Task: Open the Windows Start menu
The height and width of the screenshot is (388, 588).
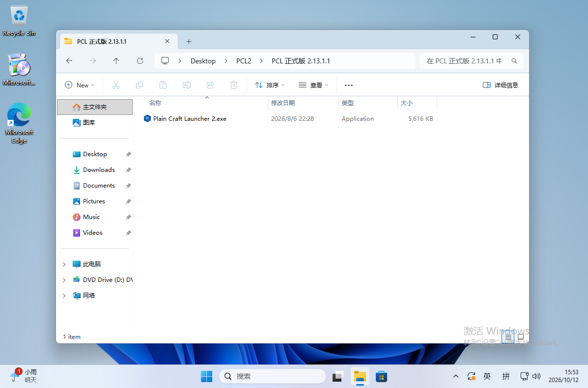Action: [x=207, y=376]
